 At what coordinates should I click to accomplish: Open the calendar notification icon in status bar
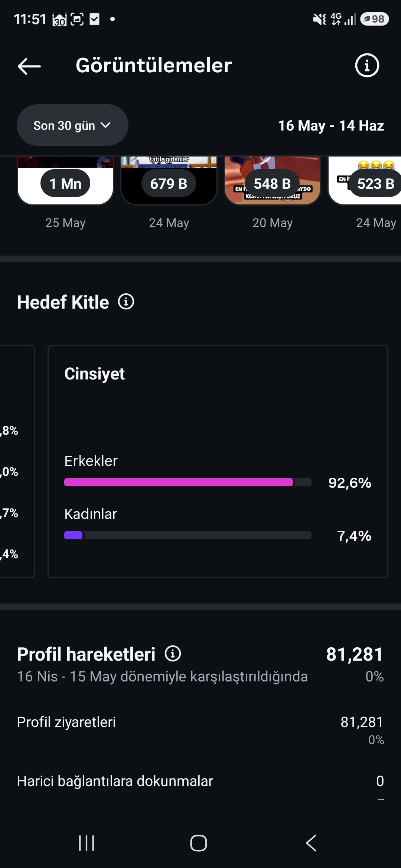pyautogui.click(x=60, y=19)
